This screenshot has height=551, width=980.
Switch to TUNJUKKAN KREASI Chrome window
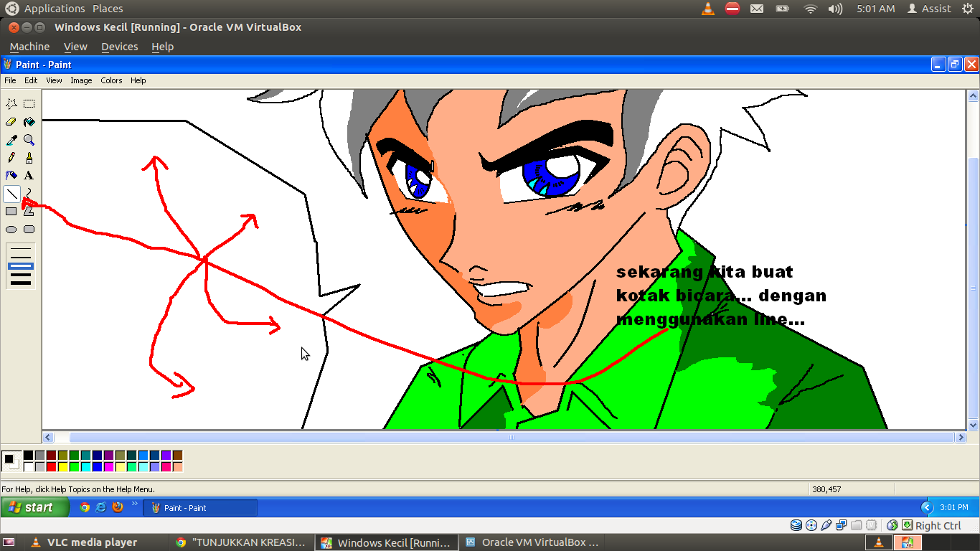tap(242, 542)
